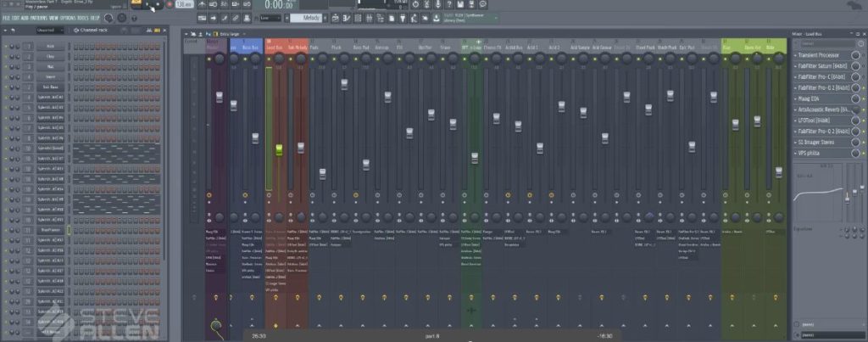
Task: Open the ADD menu
Action: point(25,19)
